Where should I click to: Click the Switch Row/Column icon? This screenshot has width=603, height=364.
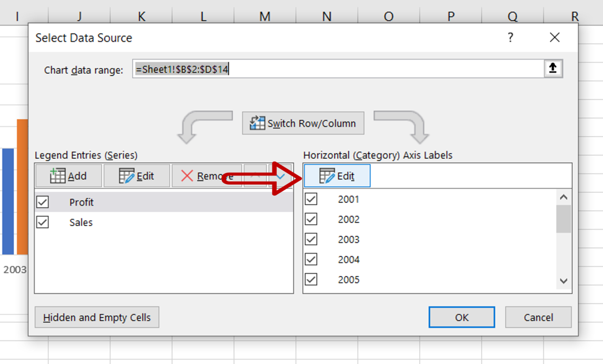pos(257,123)
